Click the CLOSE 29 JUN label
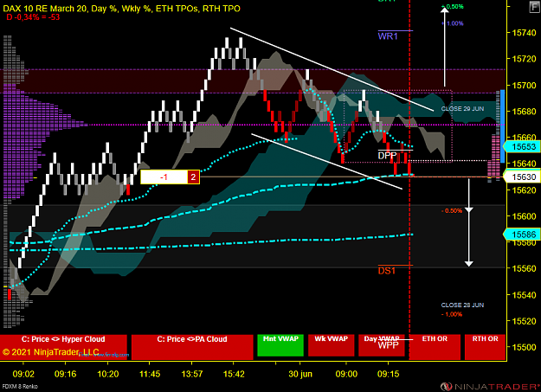Viewport: 541px width, 392px height. pyautogui.click(x=462, y=109)
